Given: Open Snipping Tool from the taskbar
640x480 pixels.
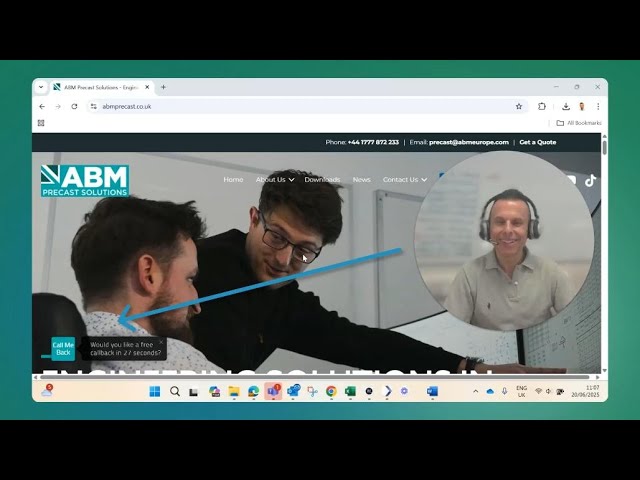Looking at the screenshot, I should point(312,391).
